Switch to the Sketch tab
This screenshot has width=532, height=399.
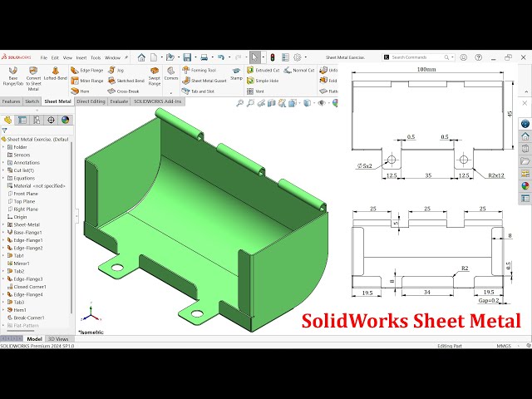point(32,101)
